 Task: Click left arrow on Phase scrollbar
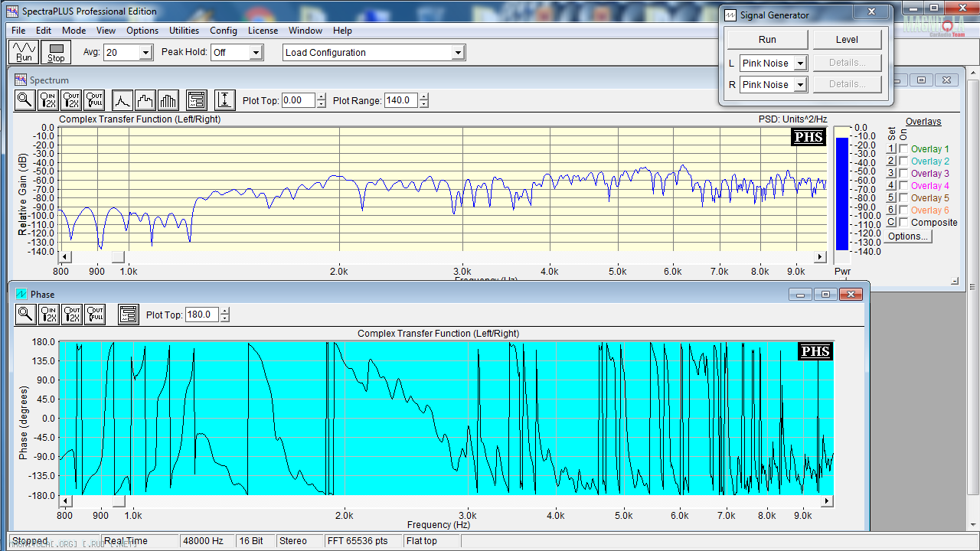pos(65,501)
